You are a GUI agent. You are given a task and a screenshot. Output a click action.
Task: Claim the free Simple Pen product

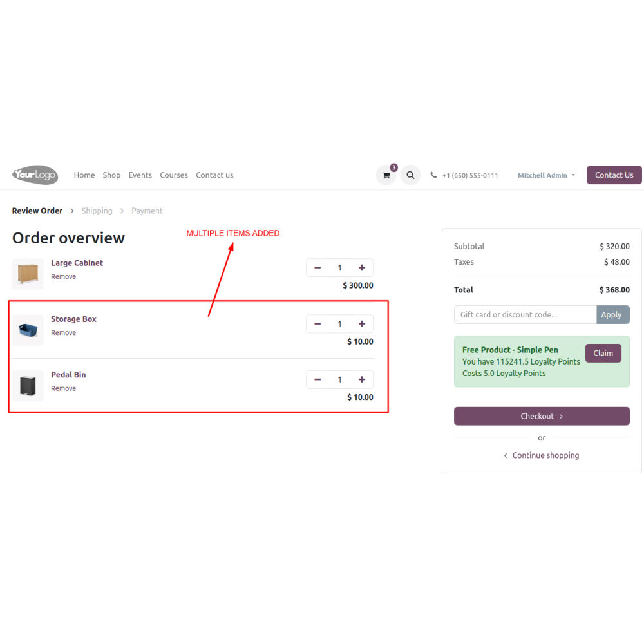point(603,353)
